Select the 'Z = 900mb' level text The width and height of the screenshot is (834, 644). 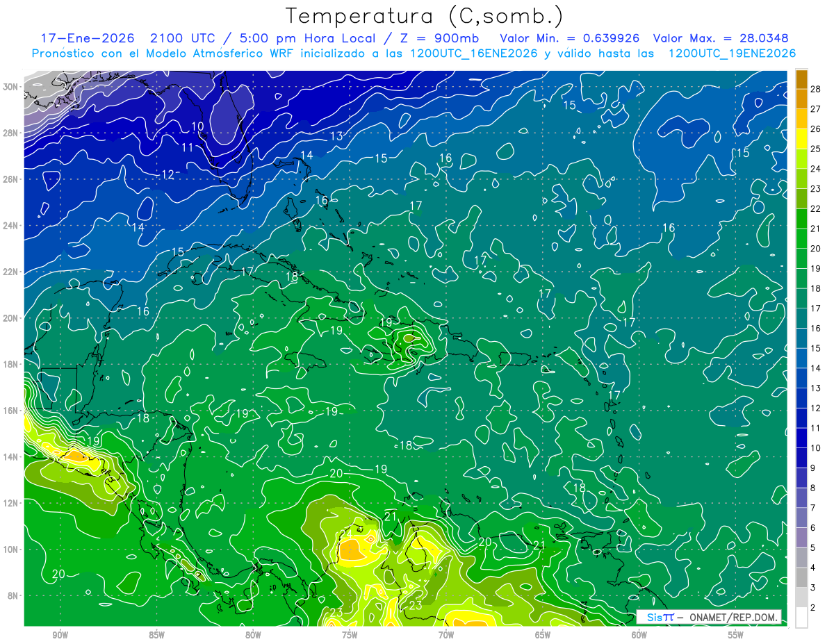[x=439, y=38]
